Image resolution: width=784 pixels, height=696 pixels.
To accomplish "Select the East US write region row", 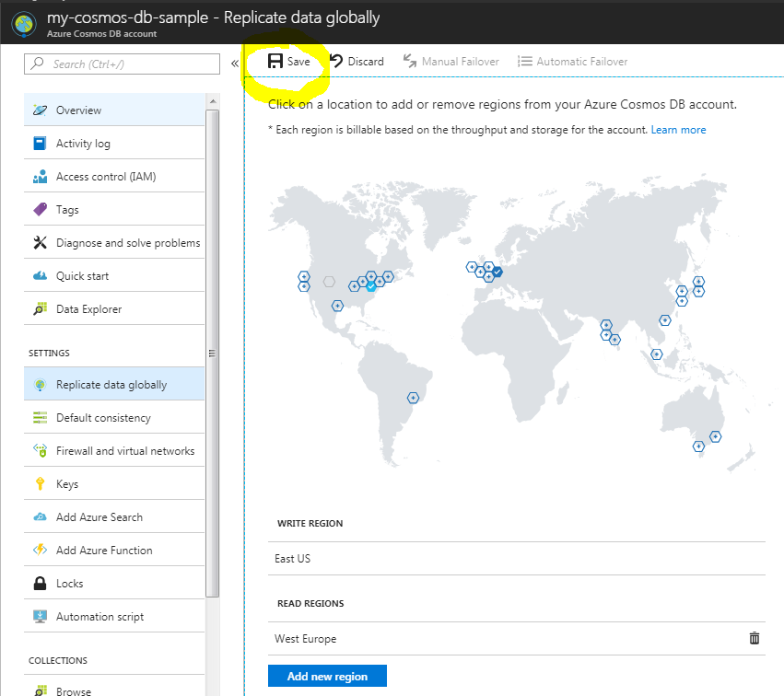I will pyautogui.click(x=516, y=559).
